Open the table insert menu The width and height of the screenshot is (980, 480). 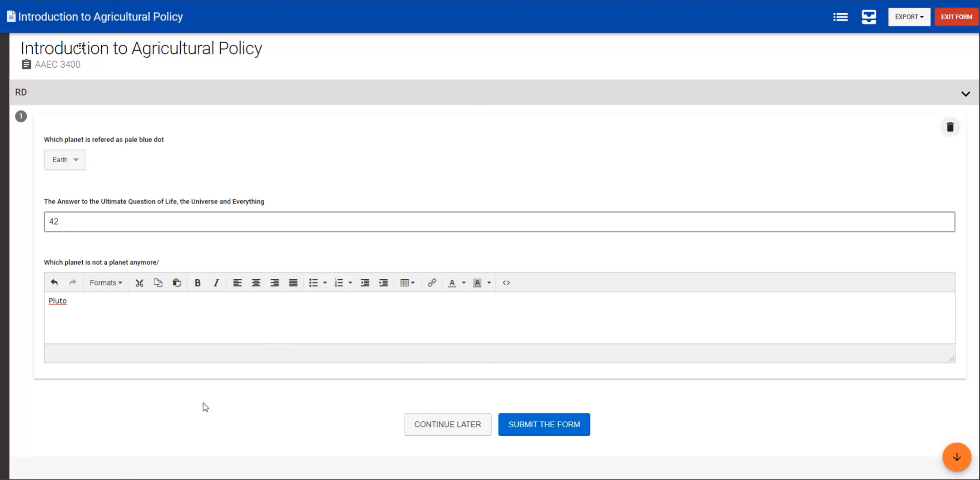pyautogui.click(x=407, y=282)
